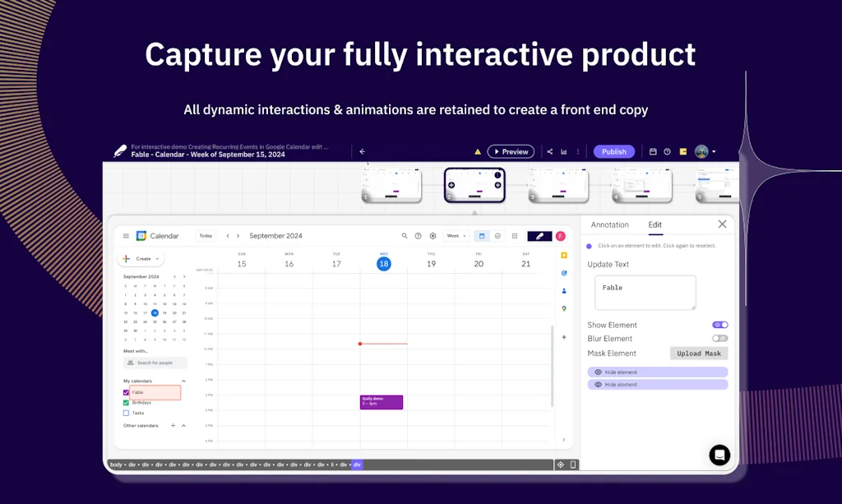Screen dimensions: 842x504
Task: Click the search magnifier in Calendar header
Action: tap(405, 236)
